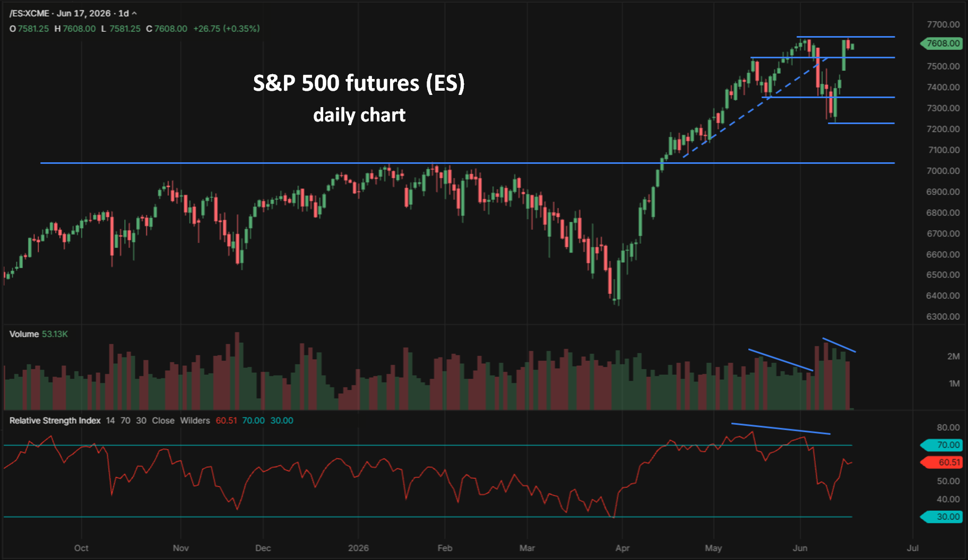Click the 6700.00 price axis label
968x560 pixels.
pyautogui.click(x=943, y=233)
